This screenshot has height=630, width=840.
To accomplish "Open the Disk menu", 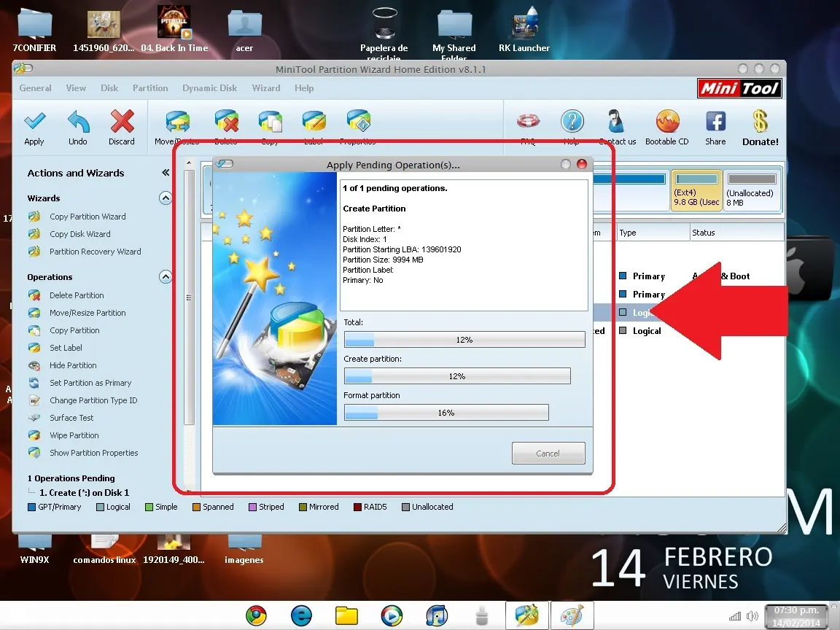I will tap(109, 87).
